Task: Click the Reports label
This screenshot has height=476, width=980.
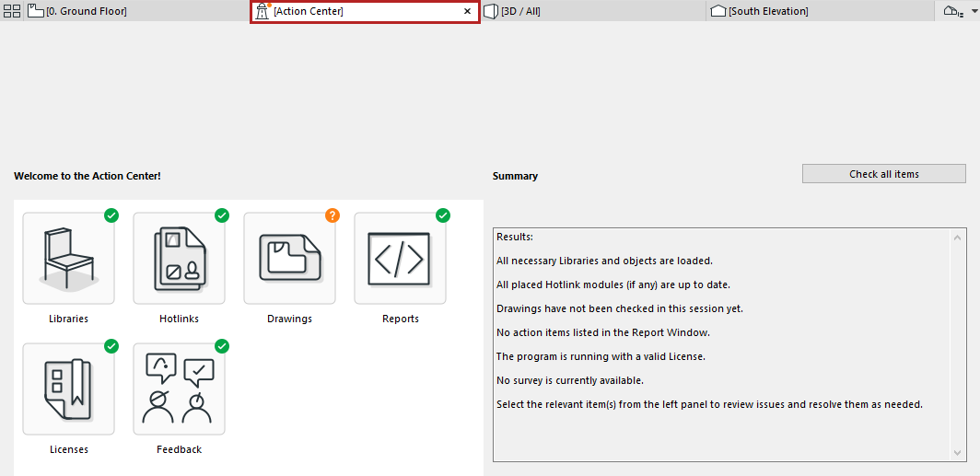Action: coord(401,319)
